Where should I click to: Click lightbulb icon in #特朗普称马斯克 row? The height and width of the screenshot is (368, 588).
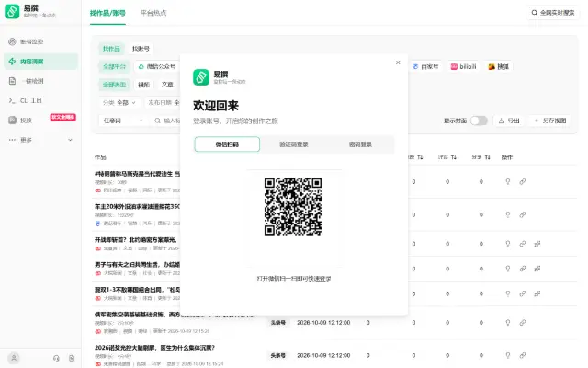click(508, 182)
